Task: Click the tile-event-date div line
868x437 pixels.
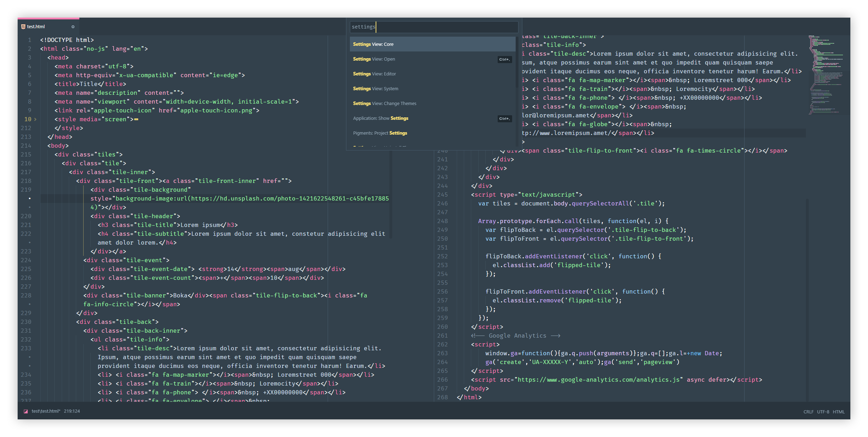Action: (x=218, y=269)
